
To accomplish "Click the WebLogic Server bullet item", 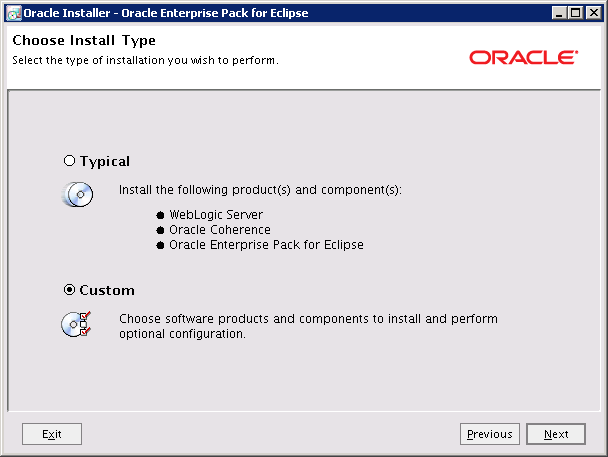I will 216,215.
